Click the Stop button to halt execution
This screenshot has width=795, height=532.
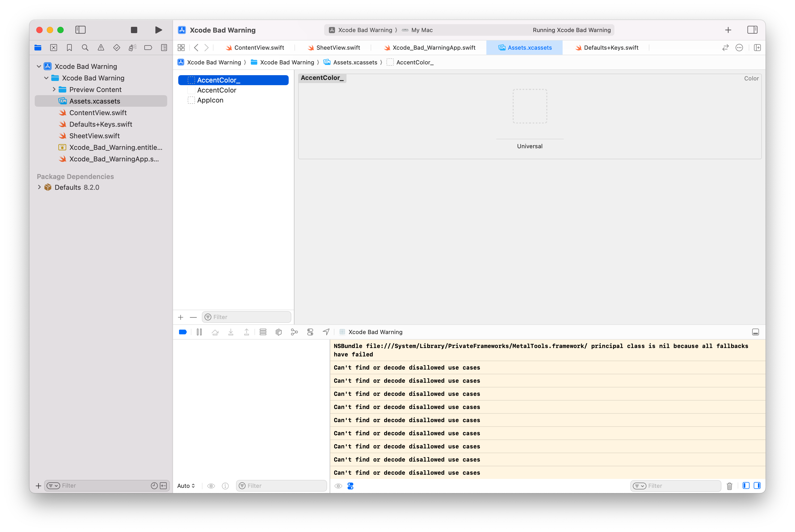[134, 29]
